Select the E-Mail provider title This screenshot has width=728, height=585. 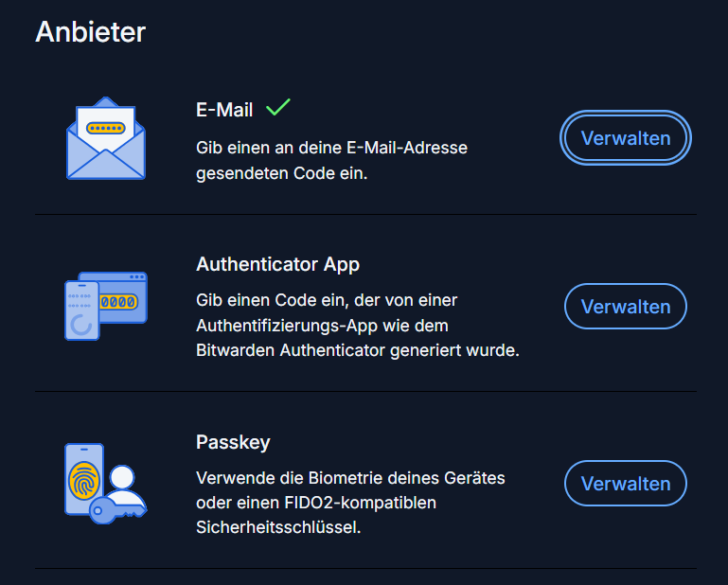[224, 110]
